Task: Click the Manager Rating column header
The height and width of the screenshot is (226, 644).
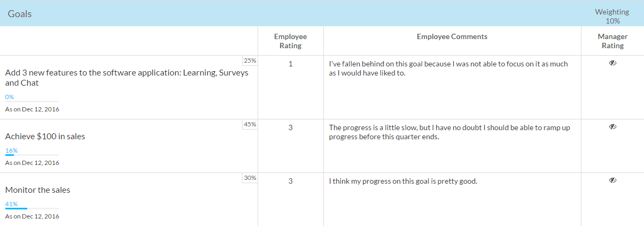Action: pos(612,41)
